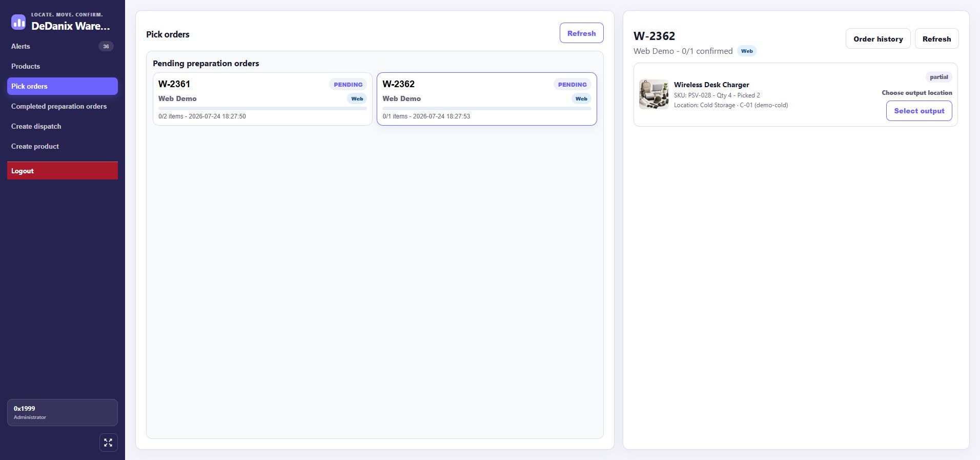Go to Products page
Viewport: 980px width, 460px height.
[63, 66]
